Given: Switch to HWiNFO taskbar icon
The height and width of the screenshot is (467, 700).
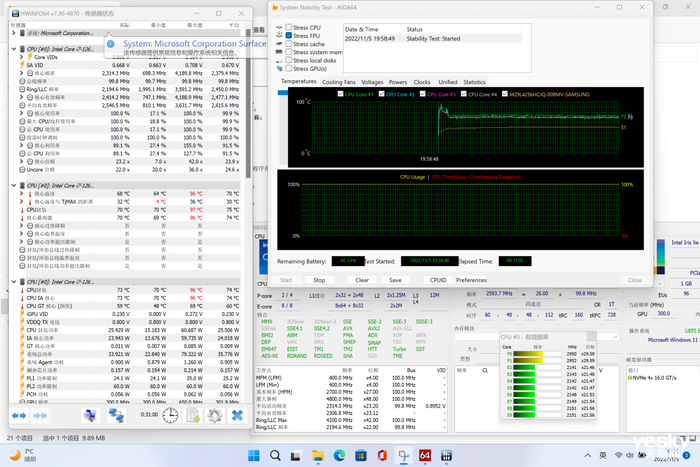Looking at the screenshot, I should point(446,455).
